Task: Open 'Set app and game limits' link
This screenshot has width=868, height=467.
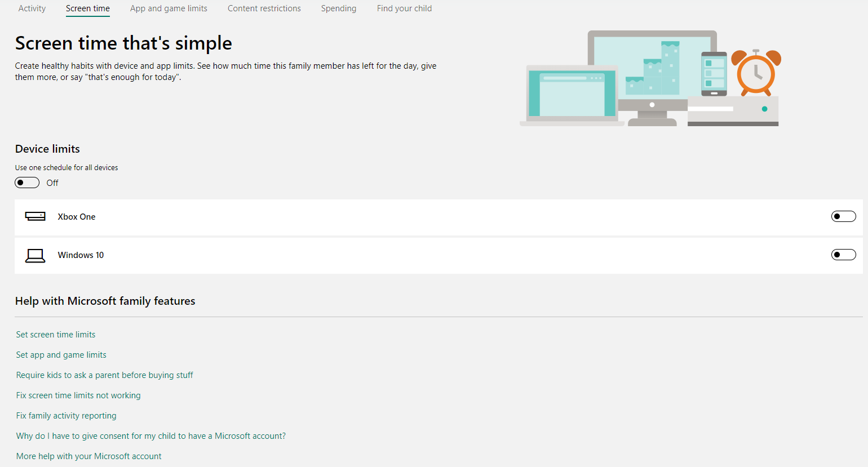Action: tap(61, 355)
